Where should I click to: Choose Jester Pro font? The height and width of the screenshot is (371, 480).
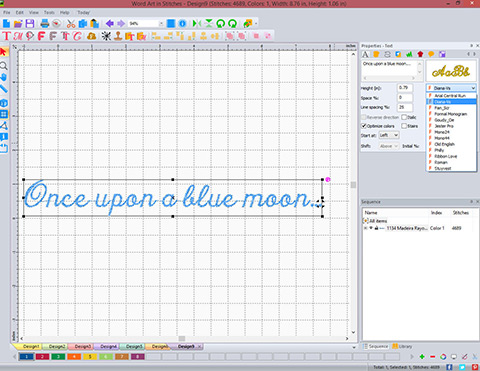(451, 126)
